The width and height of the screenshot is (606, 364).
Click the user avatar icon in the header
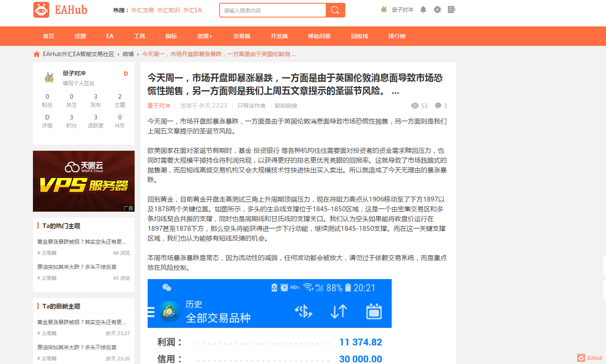coord(384,9)
